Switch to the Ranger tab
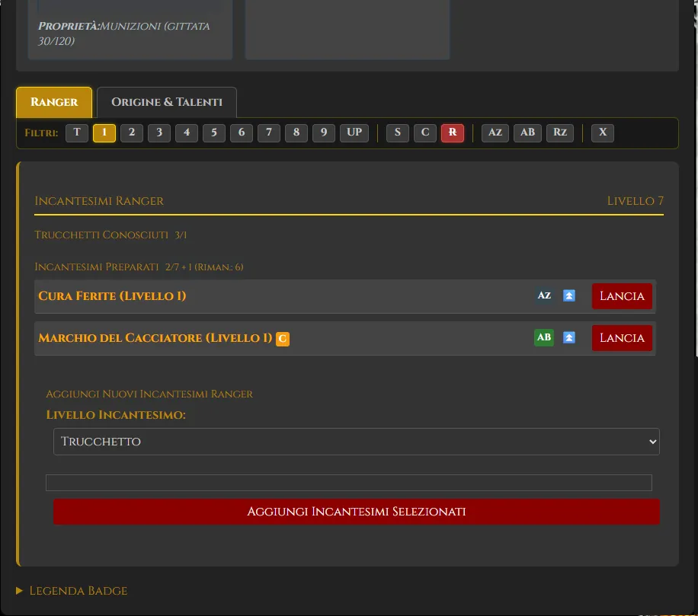This screenshot has width=698, height=616. 54,102
